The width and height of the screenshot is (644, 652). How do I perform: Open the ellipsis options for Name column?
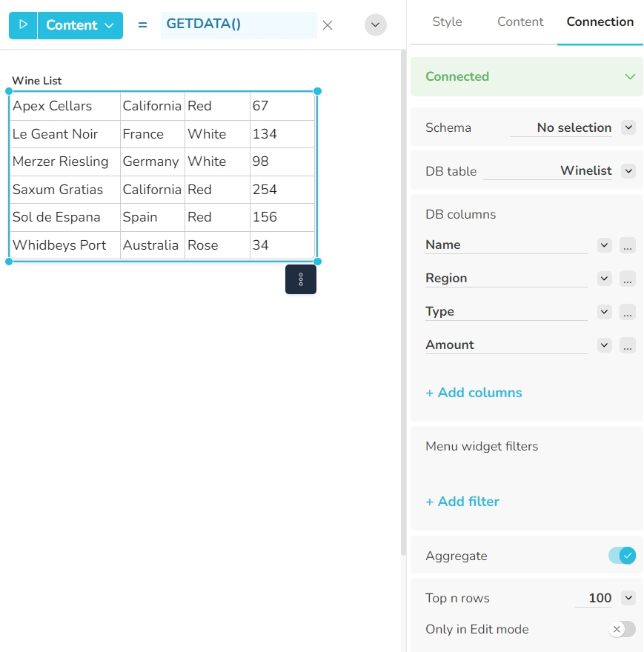point(628,246)
